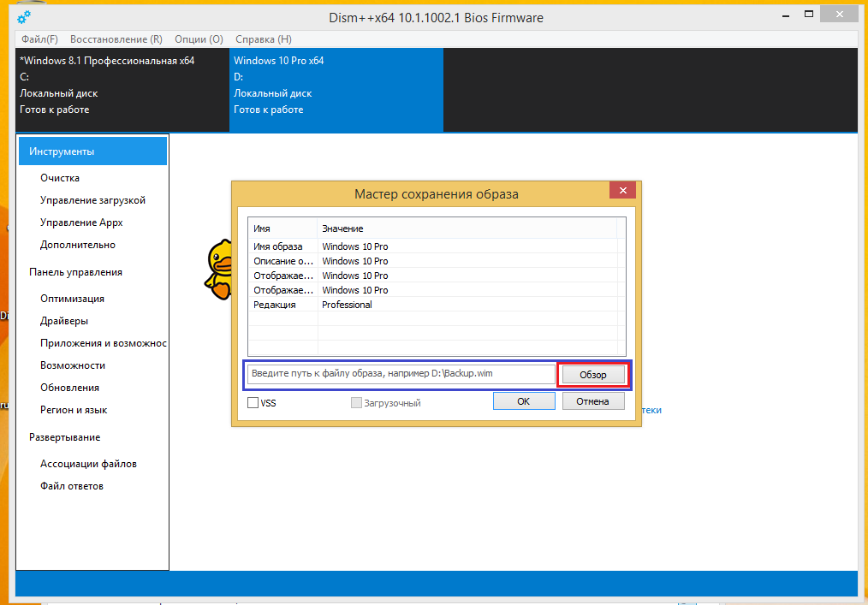Open Дополнительно in the sidebar
Viewport: 868px width, 605px height.
(78, 244)
